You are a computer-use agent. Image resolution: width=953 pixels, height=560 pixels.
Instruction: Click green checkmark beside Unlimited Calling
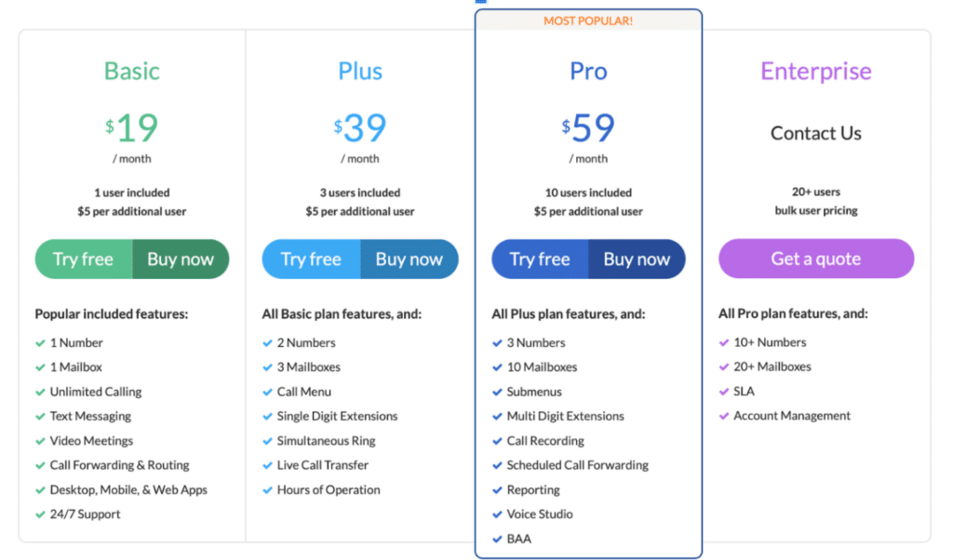[x=40, y=393]
